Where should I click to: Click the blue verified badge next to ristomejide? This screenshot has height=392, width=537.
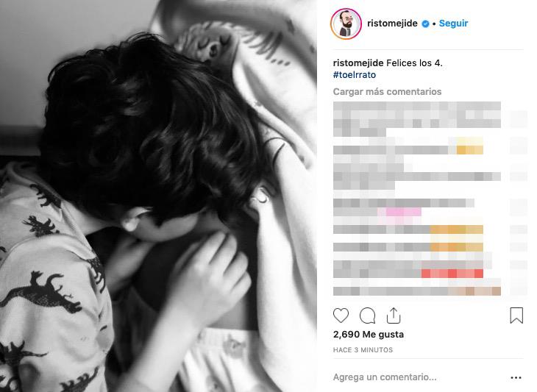(x=425, y=24)
